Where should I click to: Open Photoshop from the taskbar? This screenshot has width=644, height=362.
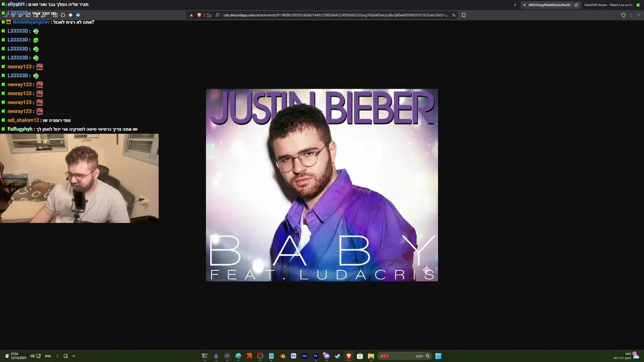(293, 356)
